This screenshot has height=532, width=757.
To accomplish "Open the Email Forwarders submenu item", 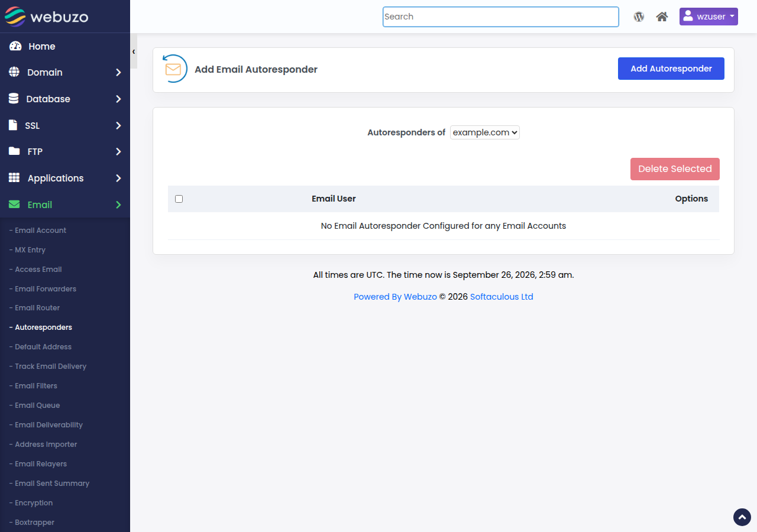I will 43,289.
